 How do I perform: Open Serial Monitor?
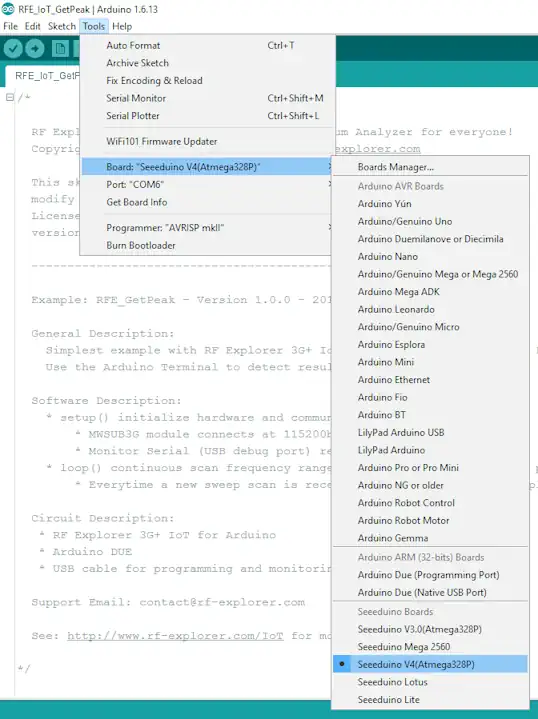tap(205, 98)
